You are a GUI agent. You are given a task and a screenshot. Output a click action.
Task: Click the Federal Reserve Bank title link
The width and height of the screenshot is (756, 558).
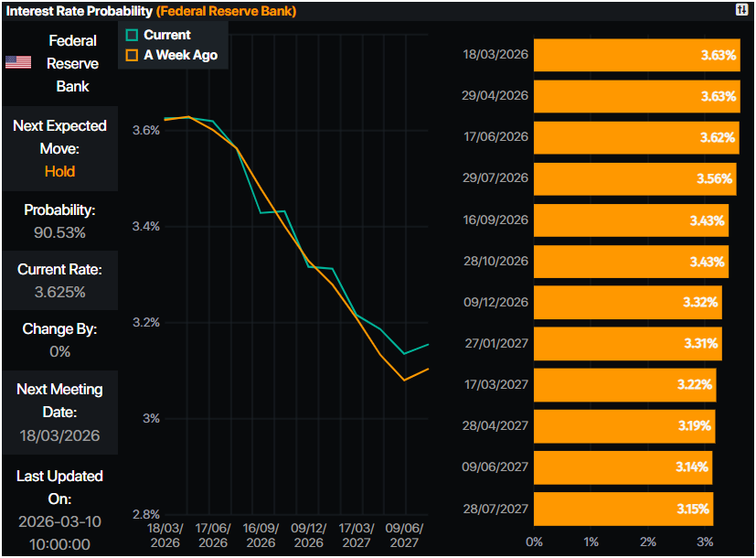(x=226, y=11)
